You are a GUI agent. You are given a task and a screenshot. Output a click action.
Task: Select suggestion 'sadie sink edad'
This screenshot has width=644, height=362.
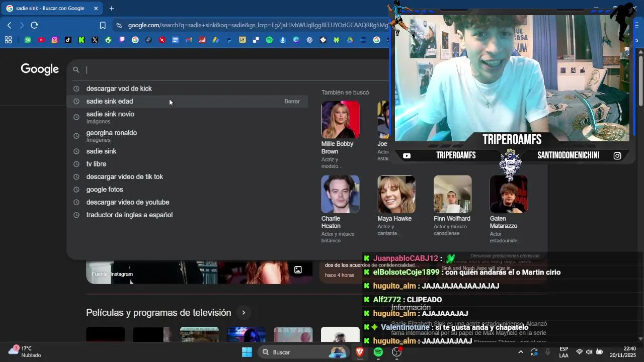pyautogui.click(x=188, y=101)
